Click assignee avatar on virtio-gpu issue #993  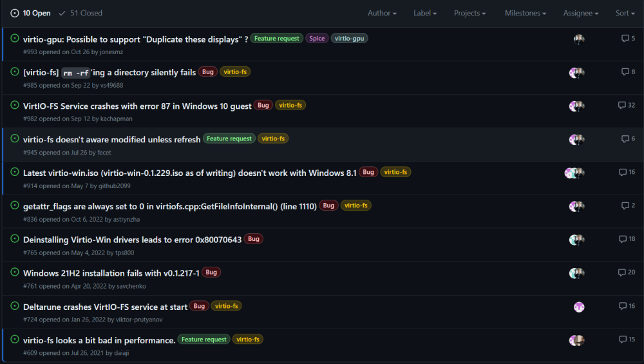click(579, 39)
